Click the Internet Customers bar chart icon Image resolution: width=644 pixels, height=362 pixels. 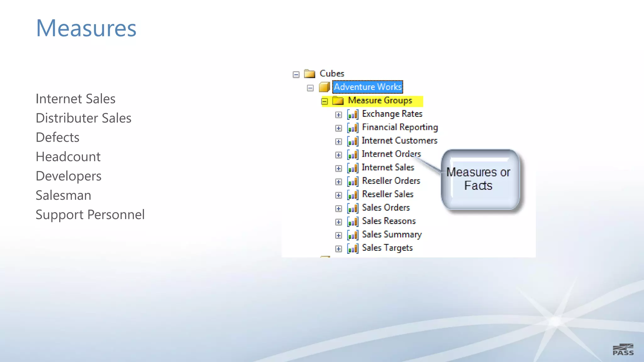pos(353,141)
